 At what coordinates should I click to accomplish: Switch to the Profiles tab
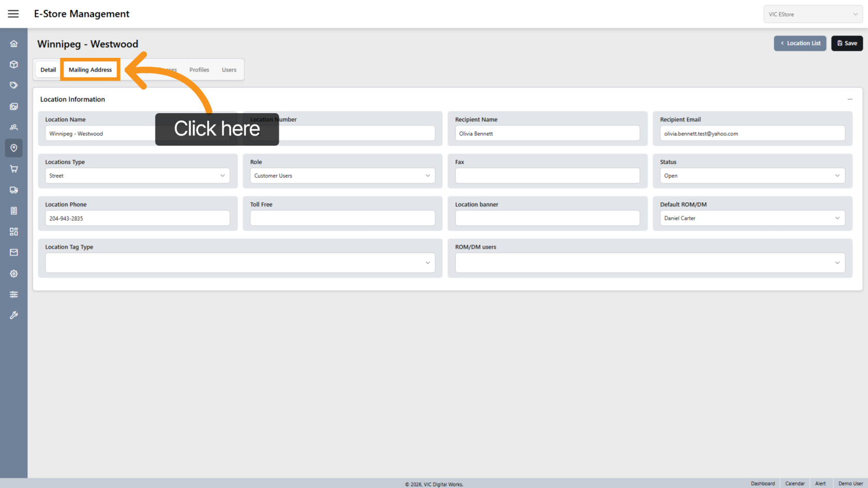[199, 70]
